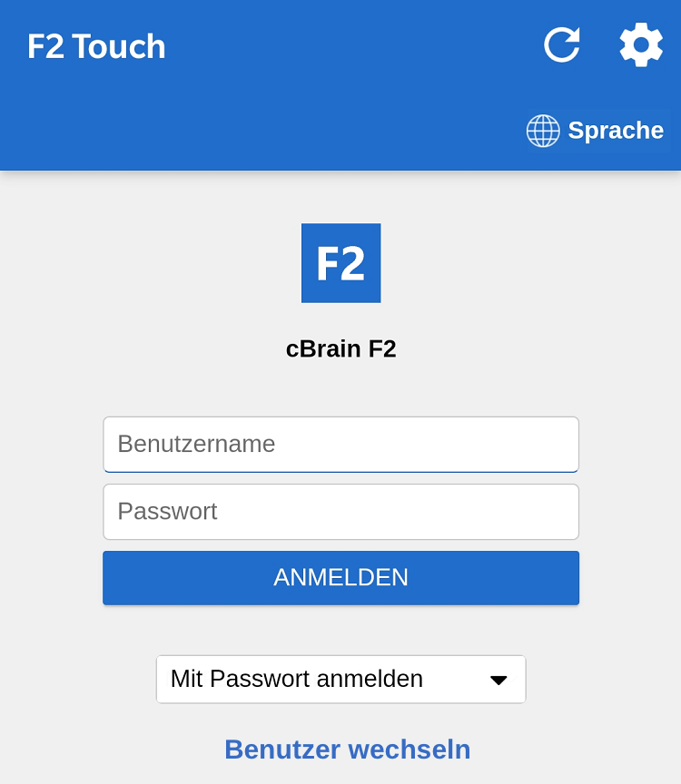681x784 pixels.
Task: Open the Sprache language menu
Action: [x=596, y=131]
